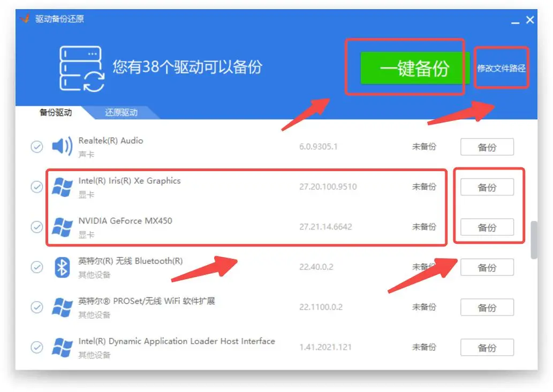The width and height of the screenshot is (553, 392).
Task: Click 备份 for PROSet WiFi extension
Action: (487, 308)
